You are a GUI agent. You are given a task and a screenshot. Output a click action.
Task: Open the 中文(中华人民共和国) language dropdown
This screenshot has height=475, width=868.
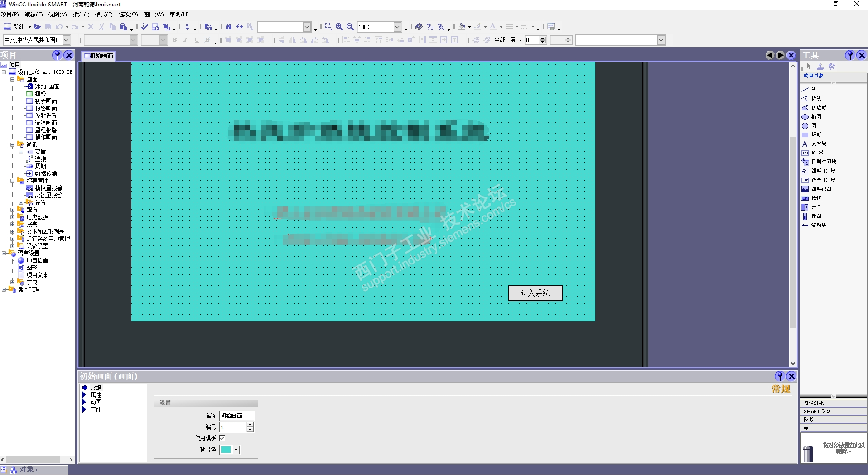[x=66, y=40]
